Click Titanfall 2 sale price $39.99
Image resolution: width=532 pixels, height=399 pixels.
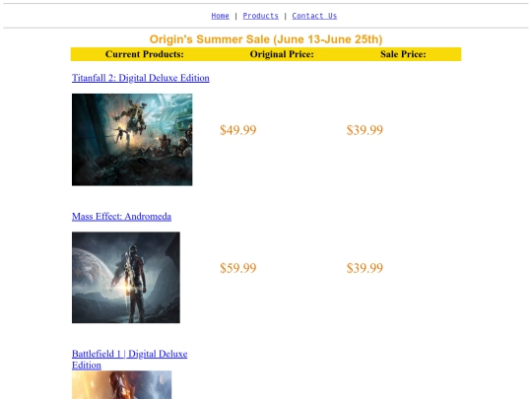point(365,130)
